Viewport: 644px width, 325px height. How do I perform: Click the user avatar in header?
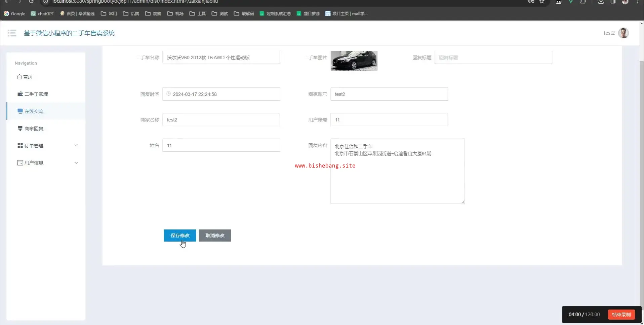pyautogui.click(x=623, y=33)
